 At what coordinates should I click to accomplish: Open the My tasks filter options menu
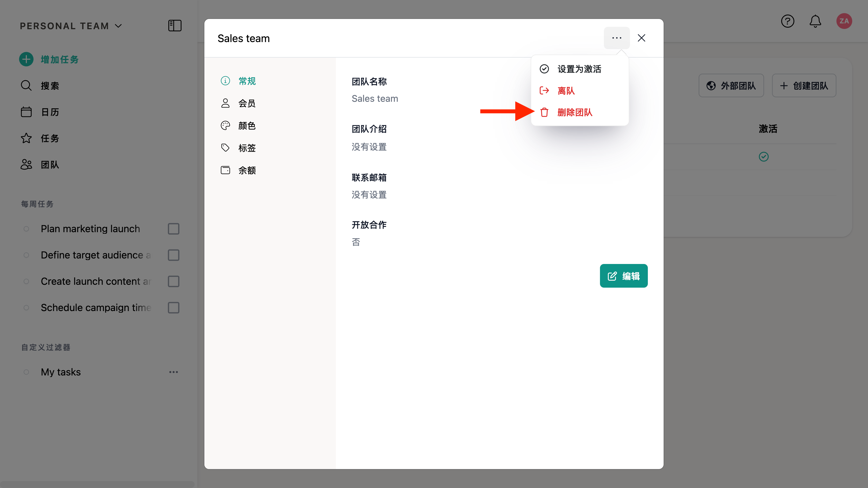(174, 372)
